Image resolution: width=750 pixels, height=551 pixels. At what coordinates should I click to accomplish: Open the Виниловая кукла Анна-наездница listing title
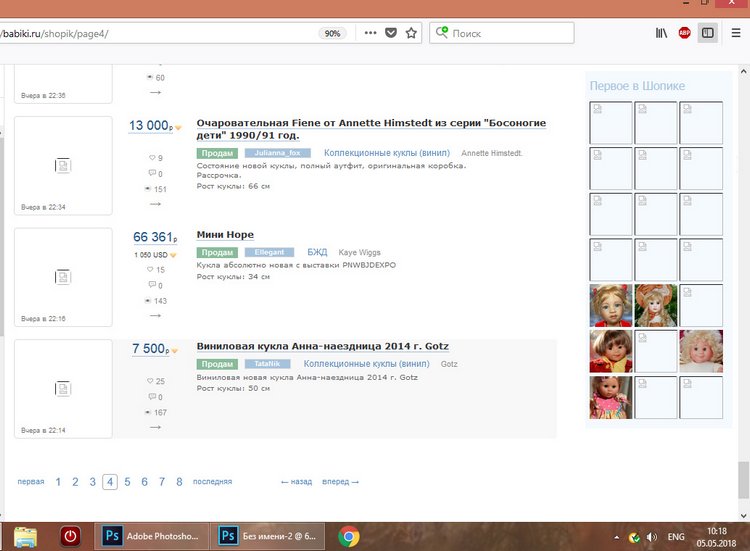(322, 346)
